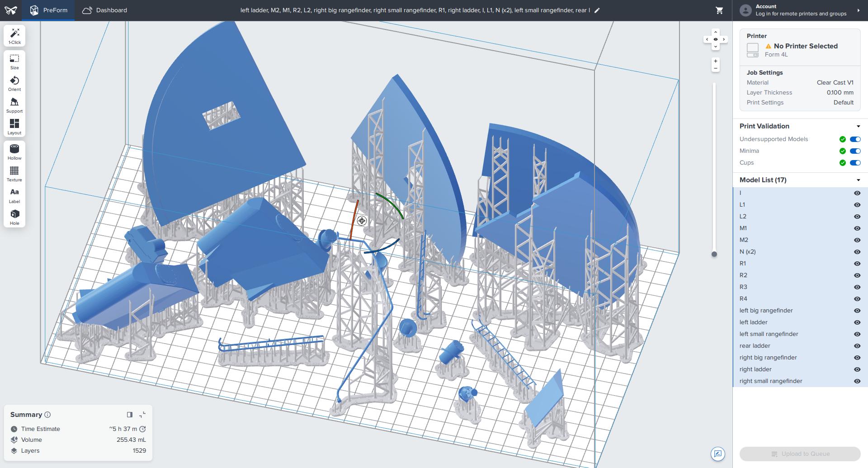Collapse the Model List section
The width and height of the screenshot is (868, 468).
coord(858,180)
